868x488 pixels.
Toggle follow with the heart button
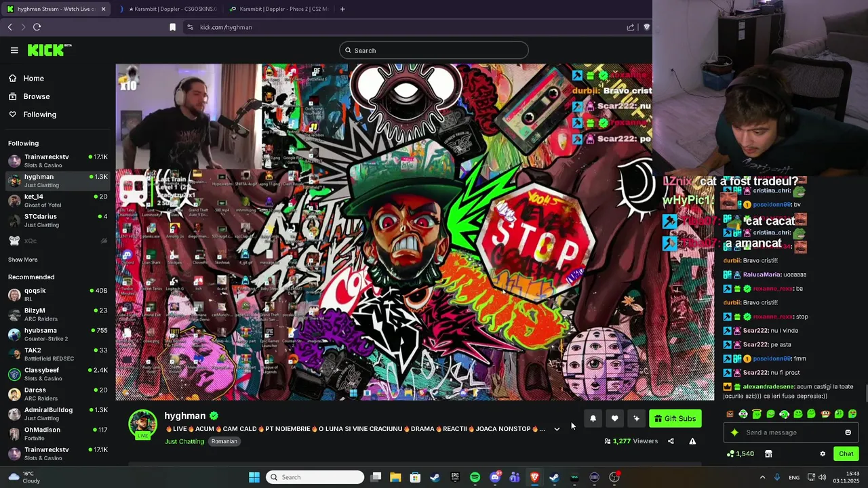[x=614, y=419]
